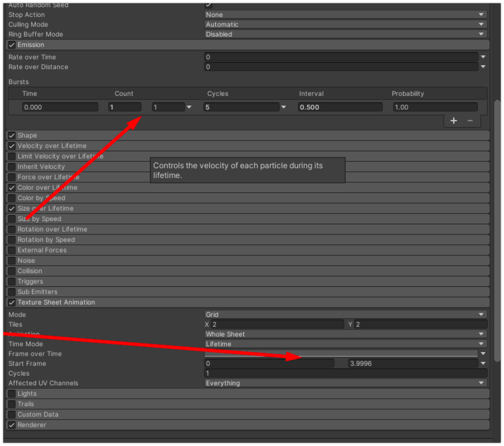
Task: Open the Animation Whole Sheet dropdown
Action: tap(346, 334)
